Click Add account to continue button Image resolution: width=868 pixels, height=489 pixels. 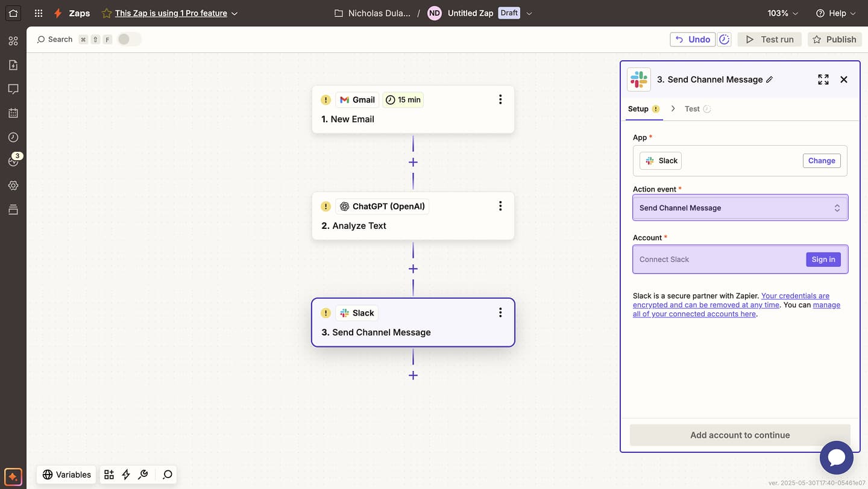click(x=740, y=435)
